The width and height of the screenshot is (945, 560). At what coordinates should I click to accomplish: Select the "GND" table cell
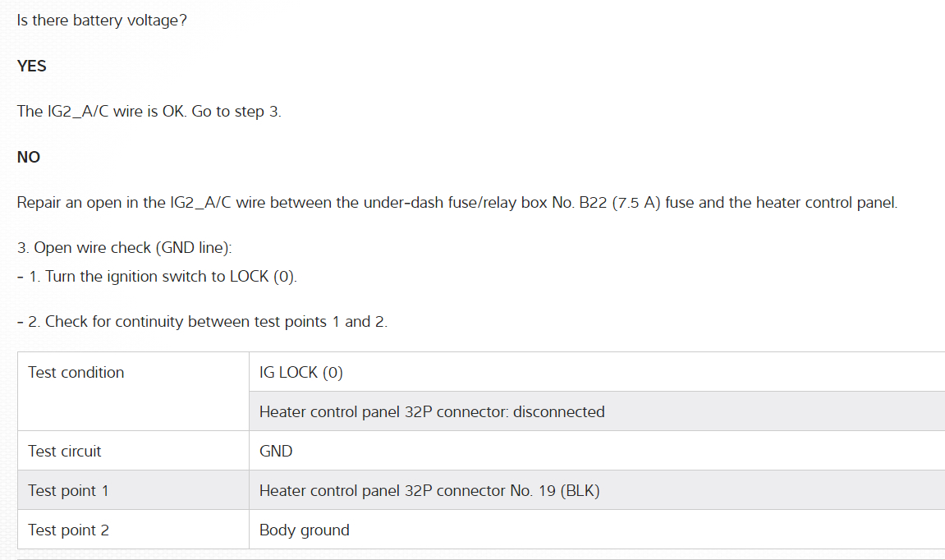click(276, 452)
